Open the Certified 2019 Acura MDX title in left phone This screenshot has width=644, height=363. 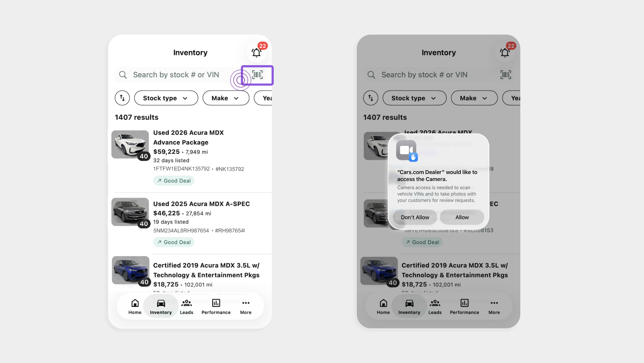[x=206, y=270]
